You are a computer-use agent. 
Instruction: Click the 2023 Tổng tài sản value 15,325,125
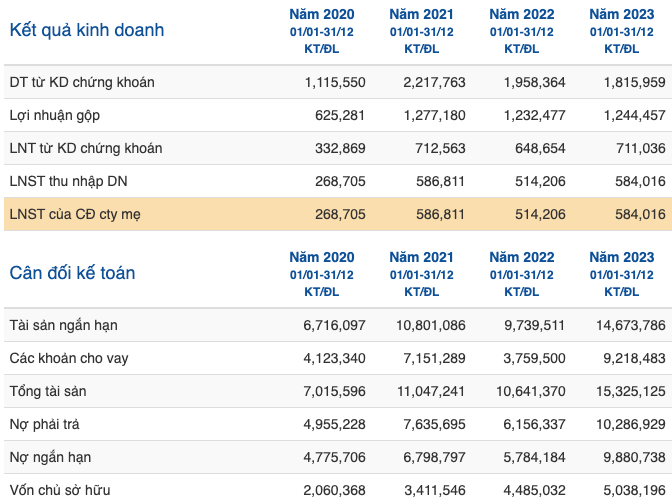pos(630,391)
